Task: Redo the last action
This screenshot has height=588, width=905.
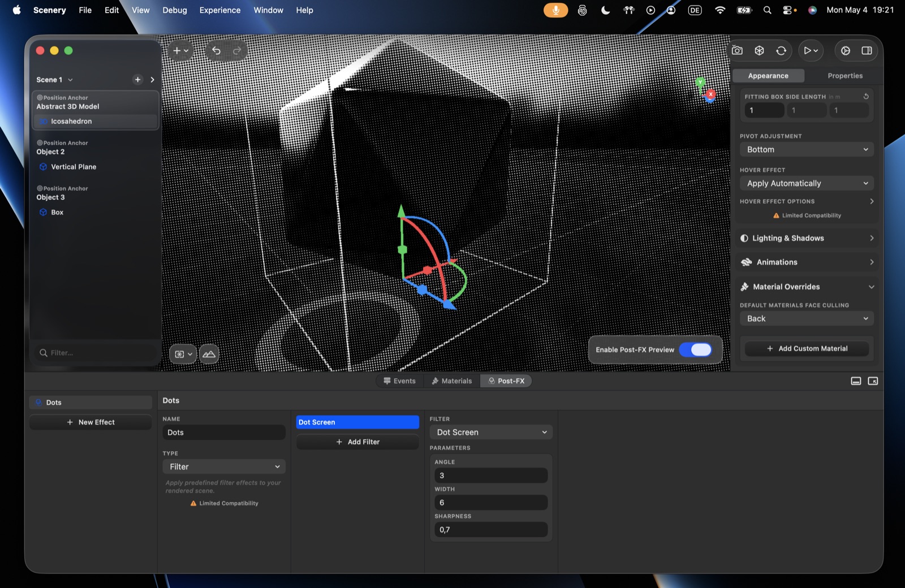Action: 237,51
